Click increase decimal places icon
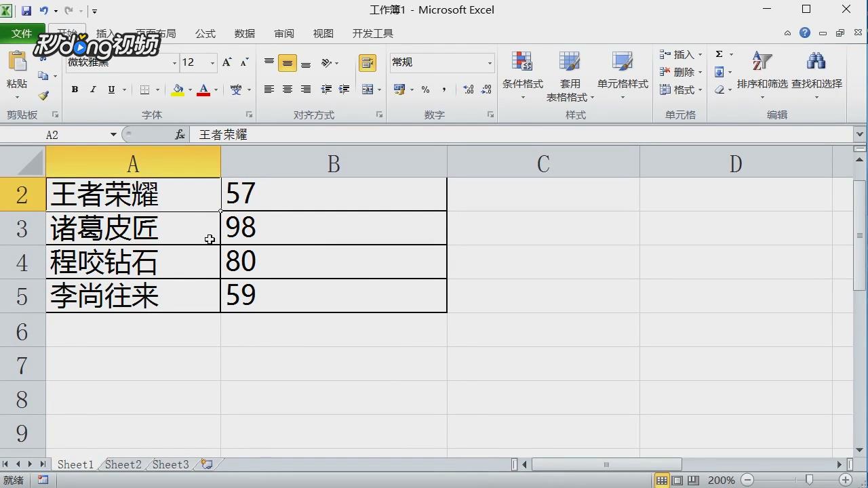The height and width of the screenshot is (488, 868). (468, 89)
